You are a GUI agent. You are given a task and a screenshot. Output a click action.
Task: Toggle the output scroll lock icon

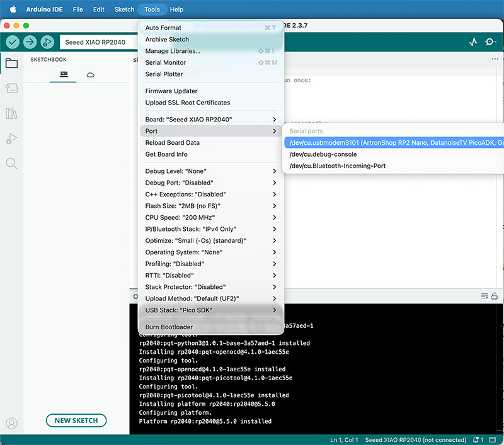click(x=495, y=296)
